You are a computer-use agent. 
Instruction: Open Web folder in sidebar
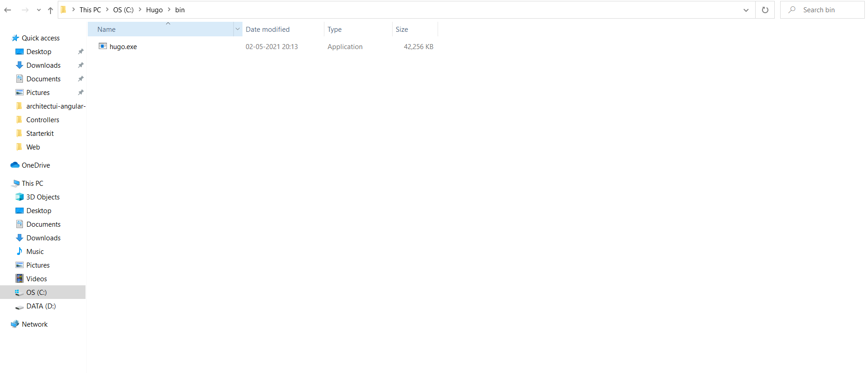click(33, 147)
